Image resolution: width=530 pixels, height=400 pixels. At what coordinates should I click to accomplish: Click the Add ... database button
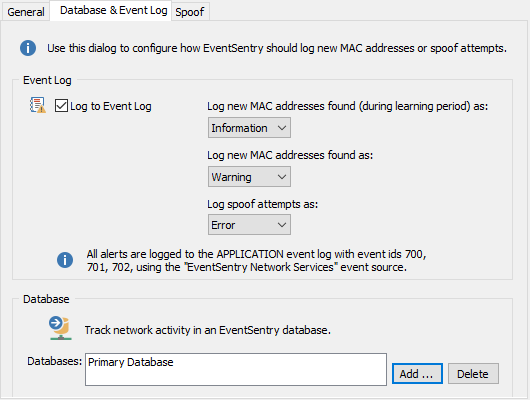click(x=417, y=374)
